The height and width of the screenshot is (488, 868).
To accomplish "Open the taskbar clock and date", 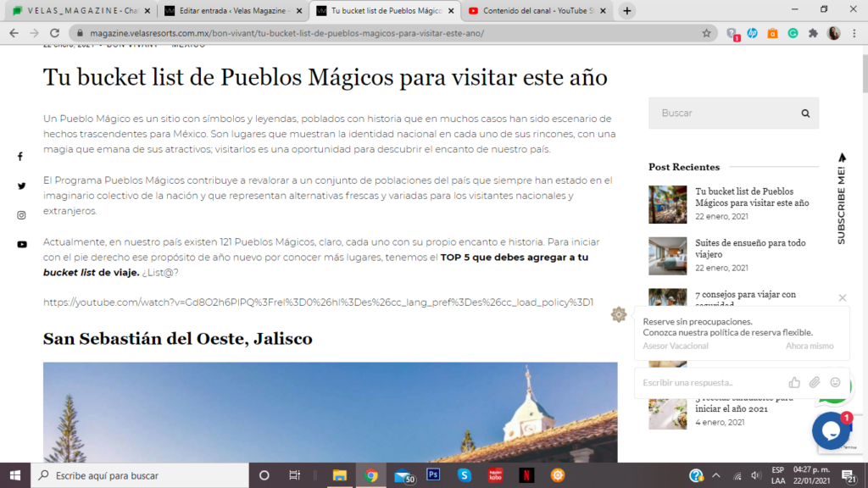I will [x=811, y=475].
